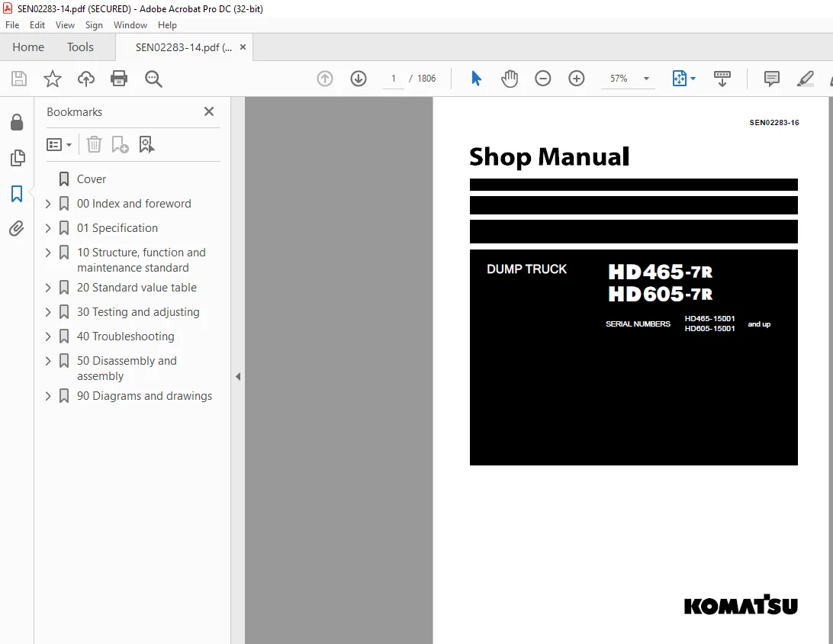This screenshot has width=833, height=644.
Task: Open the File menu
Action: pos(12,25)
